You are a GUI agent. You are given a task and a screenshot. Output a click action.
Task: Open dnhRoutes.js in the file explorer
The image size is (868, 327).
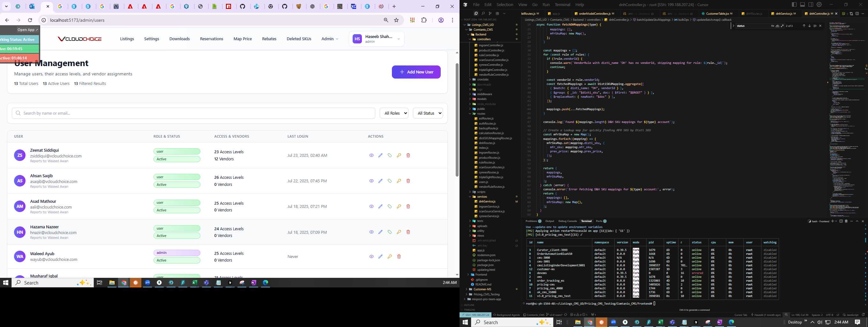point(487,143)
